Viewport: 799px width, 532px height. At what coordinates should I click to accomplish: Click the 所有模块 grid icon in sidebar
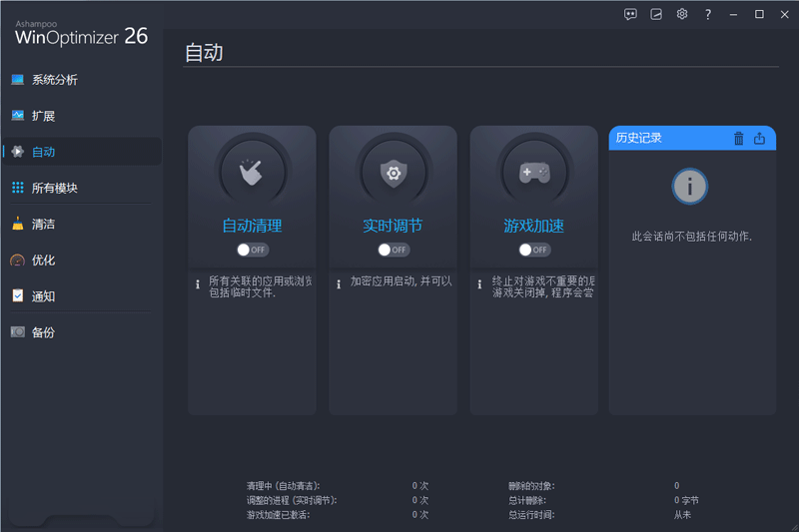coord(18,188)
